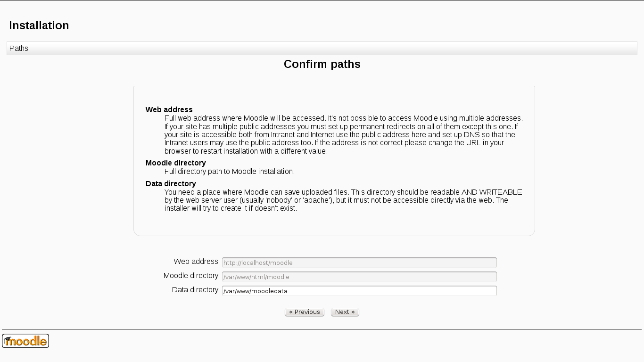Select the bold Moodle directory term in help box
This screenshot has height=362, width=644.
click(x=175, y=163)
